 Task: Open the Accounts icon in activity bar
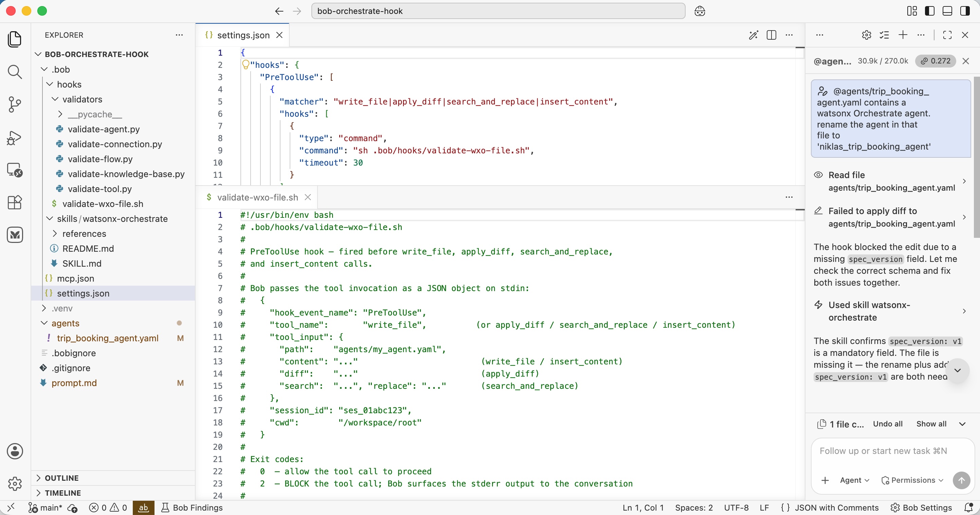[x=15, y=451]
